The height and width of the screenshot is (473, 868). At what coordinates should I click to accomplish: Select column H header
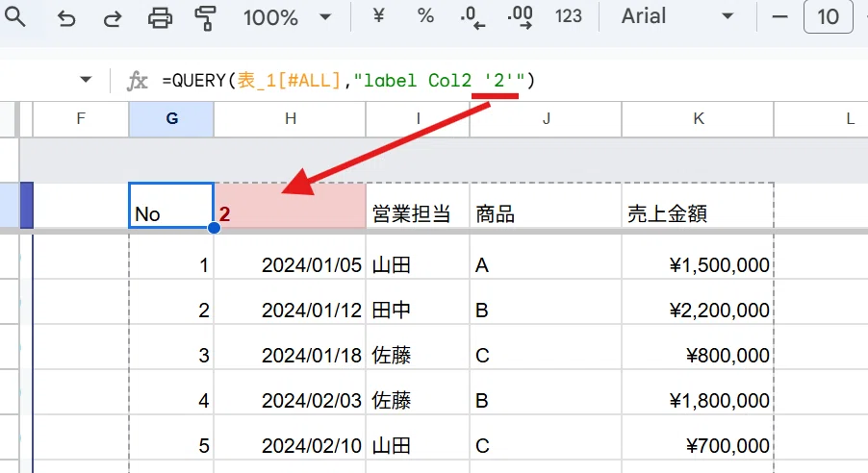click(x=290, y=119)
